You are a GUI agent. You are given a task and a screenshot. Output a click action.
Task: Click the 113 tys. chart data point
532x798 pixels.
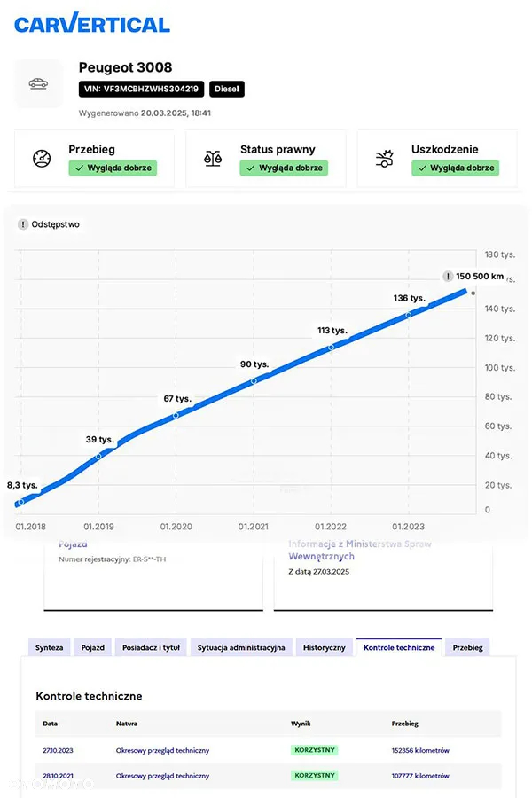pyautogui.click(x=331, y=348)
